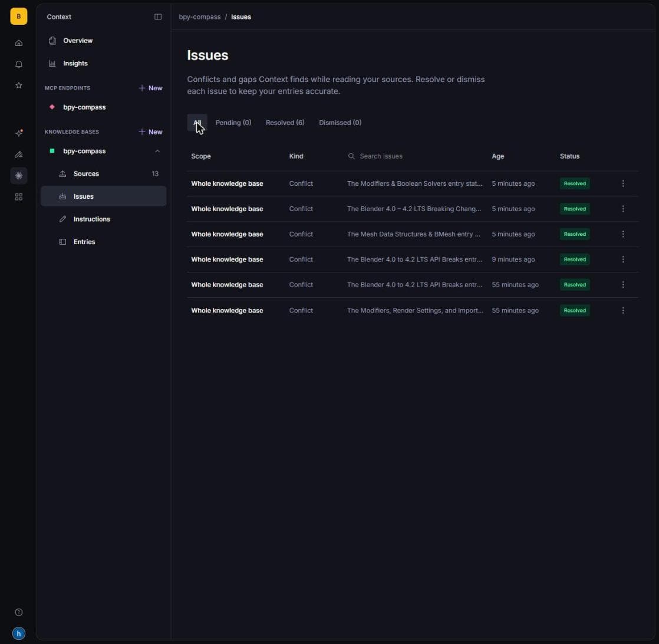The height and width of the screenshot is (644, 659).
Task: Open row menu for Blender 4.0 – 4.2 LTS Breaking Changes issue
Action: tap(623, 209)
